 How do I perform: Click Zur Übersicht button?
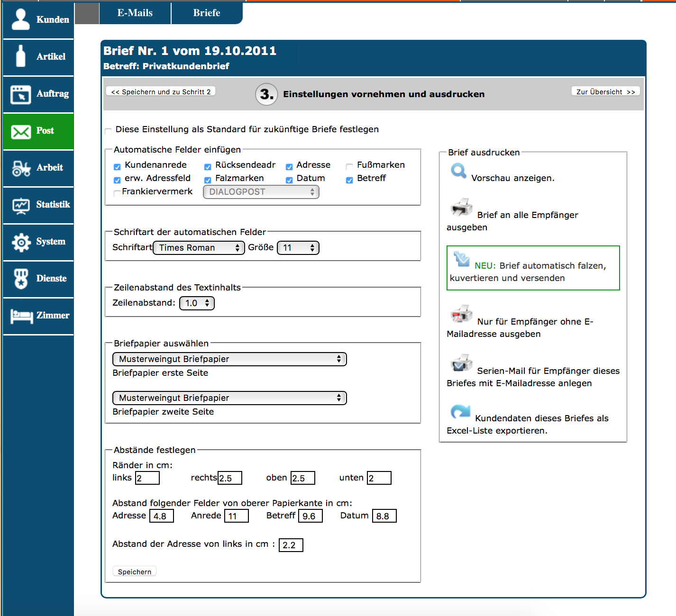pyautogui.click(x=605, y=91)
